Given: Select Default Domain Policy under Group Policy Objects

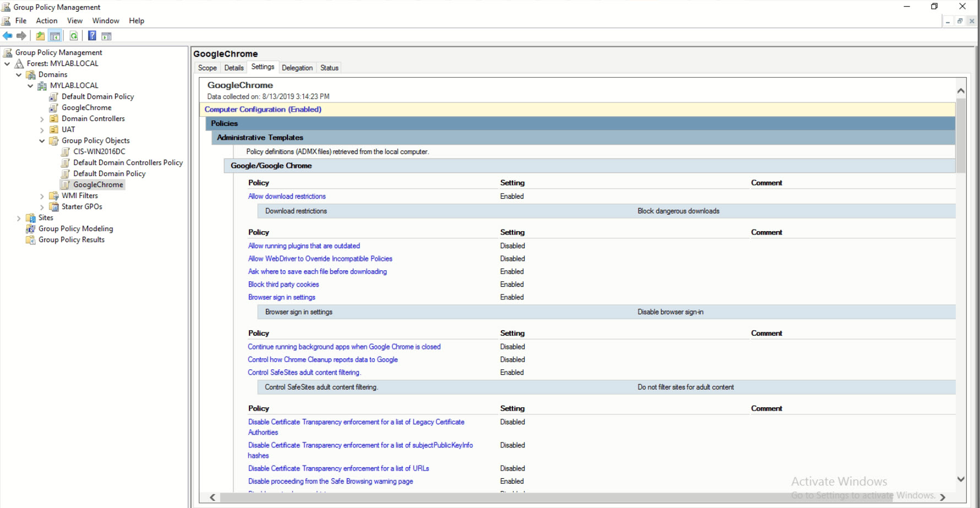Looking at the screenshot, I should coord(110,173).
